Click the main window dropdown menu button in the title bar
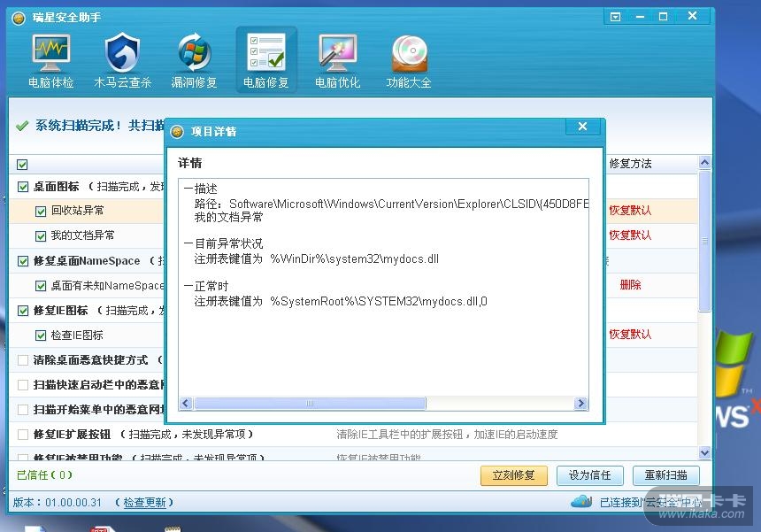This screenshot has width=761, height=532. tap(615, 17)
